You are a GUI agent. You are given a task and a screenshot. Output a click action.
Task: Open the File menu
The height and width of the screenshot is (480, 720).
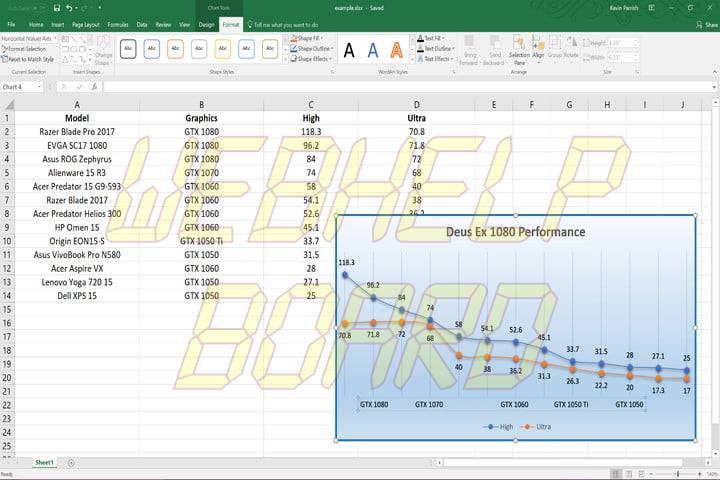point(11,24)
